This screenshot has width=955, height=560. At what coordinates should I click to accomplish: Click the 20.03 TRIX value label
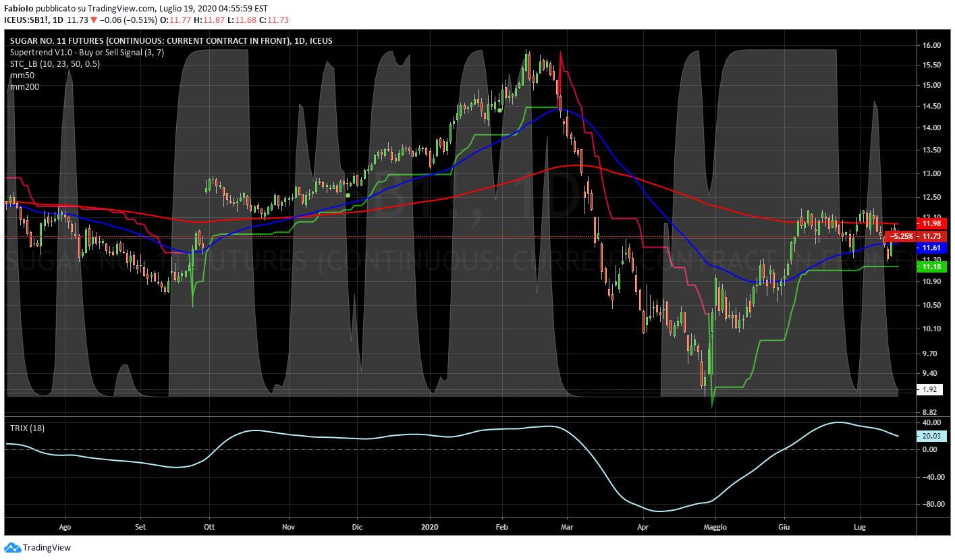coord(931,436)
